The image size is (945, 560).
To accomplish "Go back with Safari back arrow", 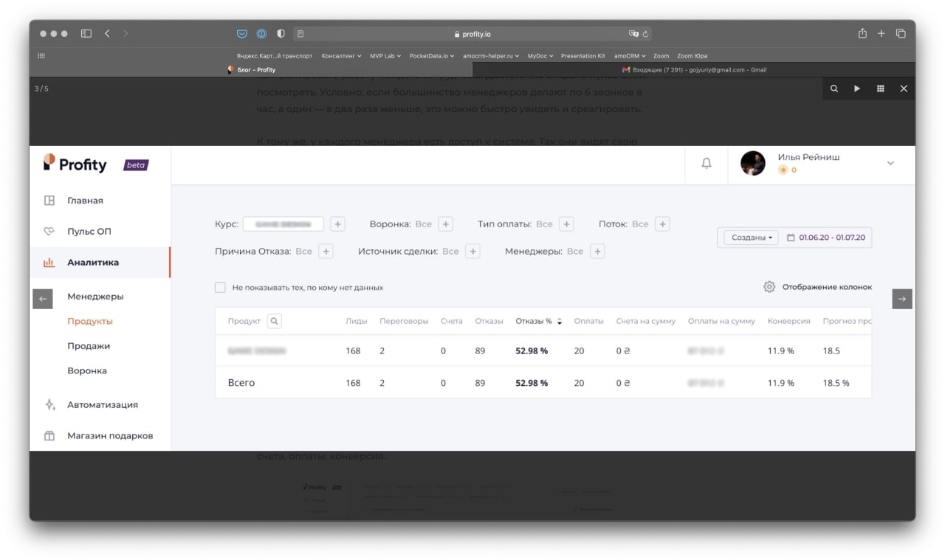I will 108,33.
